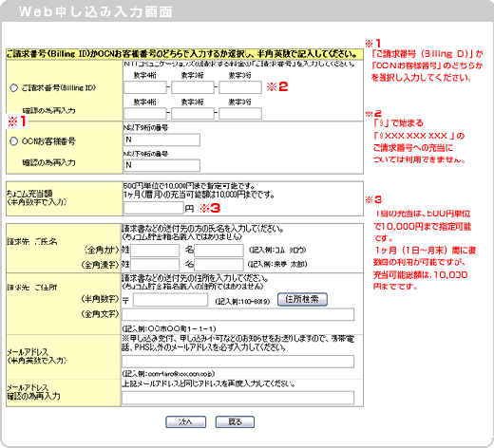Click the 請求先 ご住所 label
The image size is (494, 448).
[x=32, y=288]
